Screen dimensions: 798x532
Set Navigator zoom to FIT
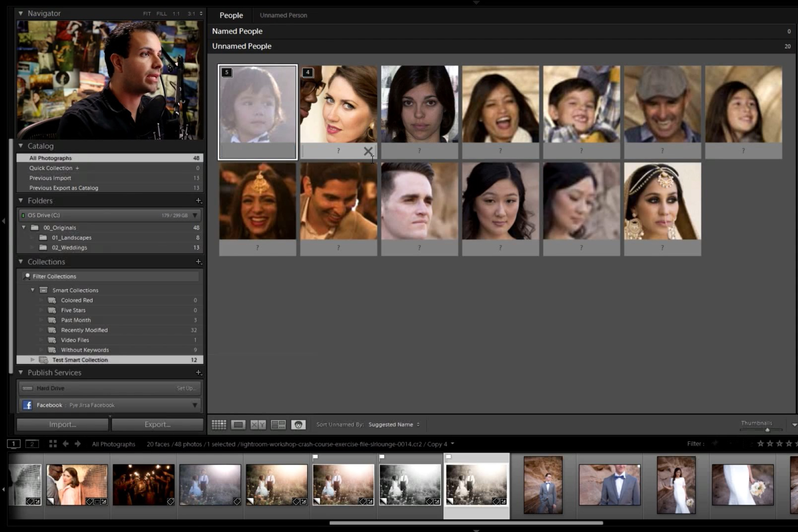click(x=147, y=14)
